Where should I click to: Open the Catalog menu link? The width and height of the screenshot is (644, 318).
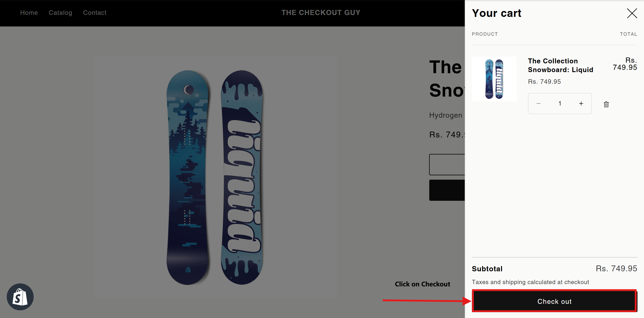60,13
